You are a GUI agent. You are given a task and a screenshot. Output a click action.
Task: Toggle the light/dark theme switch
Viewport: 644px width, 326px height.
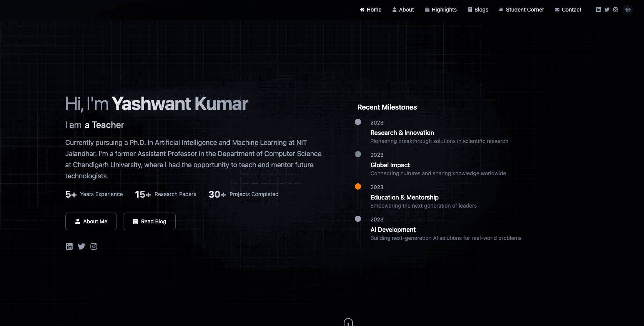pyautogui.click(x=627, y=10)
